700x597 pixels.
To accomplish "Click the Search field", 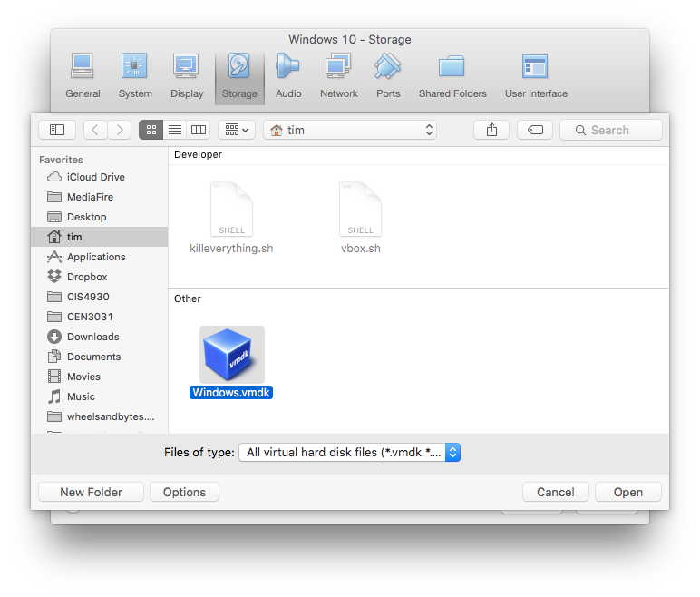I will coord(611,130).
